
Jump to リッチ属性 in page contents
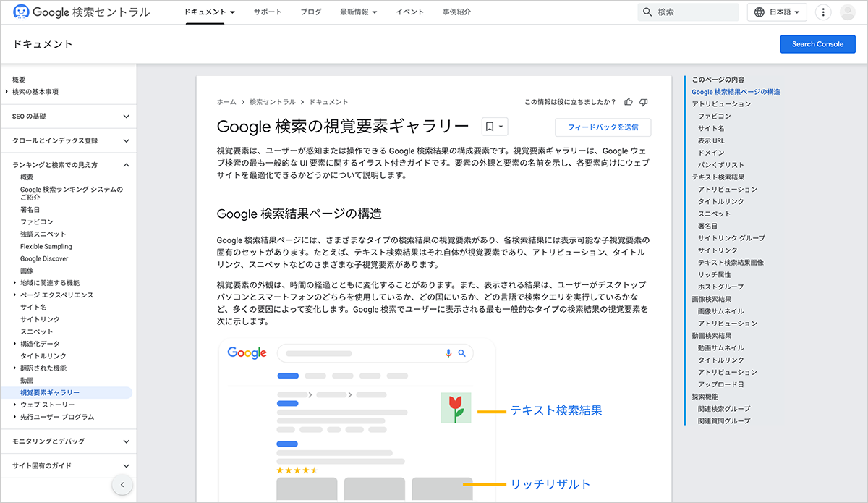coord(715,274)
